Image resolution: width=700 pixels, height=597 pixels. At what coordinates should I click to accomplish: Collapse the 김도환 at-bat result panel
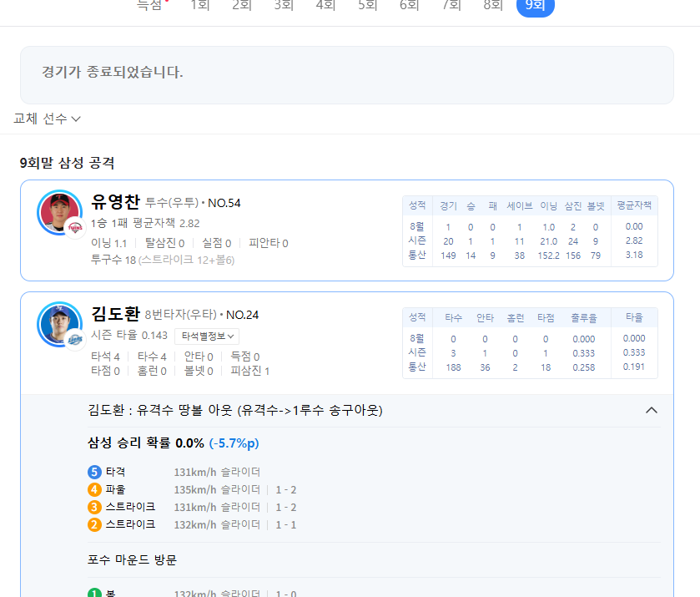coord(652,410)
